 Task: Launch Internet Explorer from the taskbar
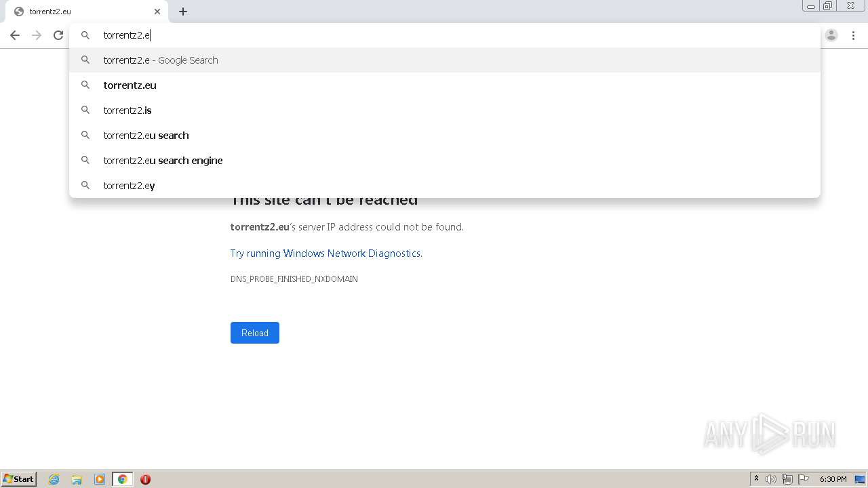coord(54,479)
